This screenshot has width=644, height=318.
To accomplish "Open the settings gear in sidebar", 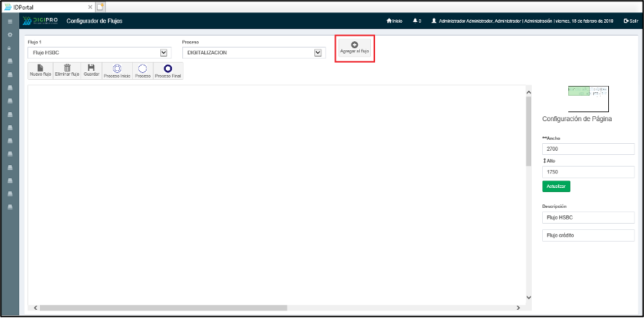I will [10, 34].
